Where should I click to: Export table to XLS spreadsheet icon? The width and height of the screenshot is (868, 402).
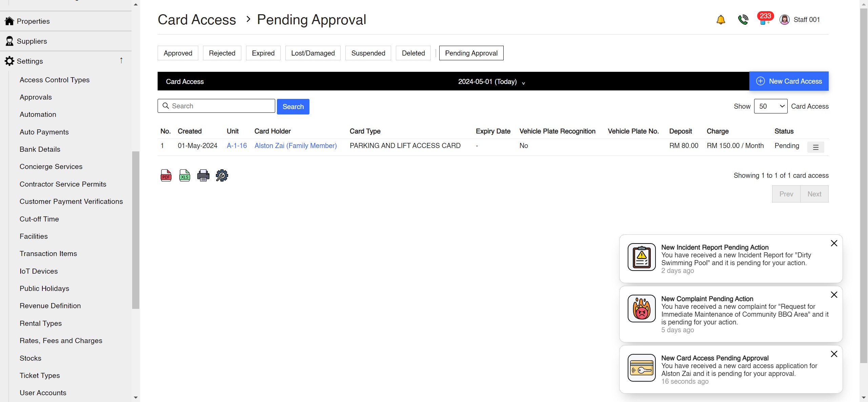pos(184,175)
